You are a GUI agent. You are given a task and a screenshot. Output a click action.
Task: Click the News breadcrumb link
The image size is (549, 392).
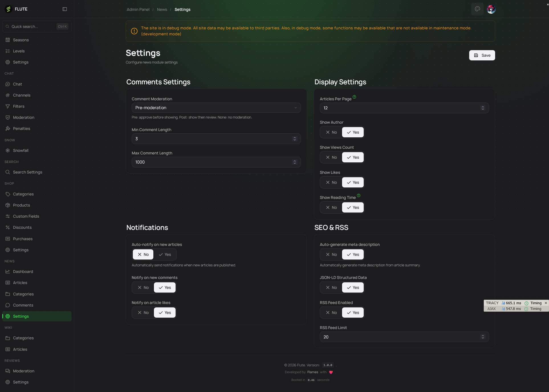tap(162, 9)
